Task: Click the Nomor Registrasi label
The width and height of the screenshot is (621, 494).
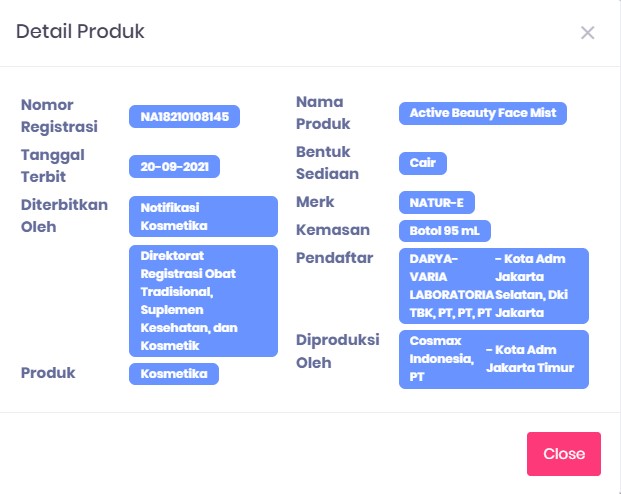Action: coord(60,116)
